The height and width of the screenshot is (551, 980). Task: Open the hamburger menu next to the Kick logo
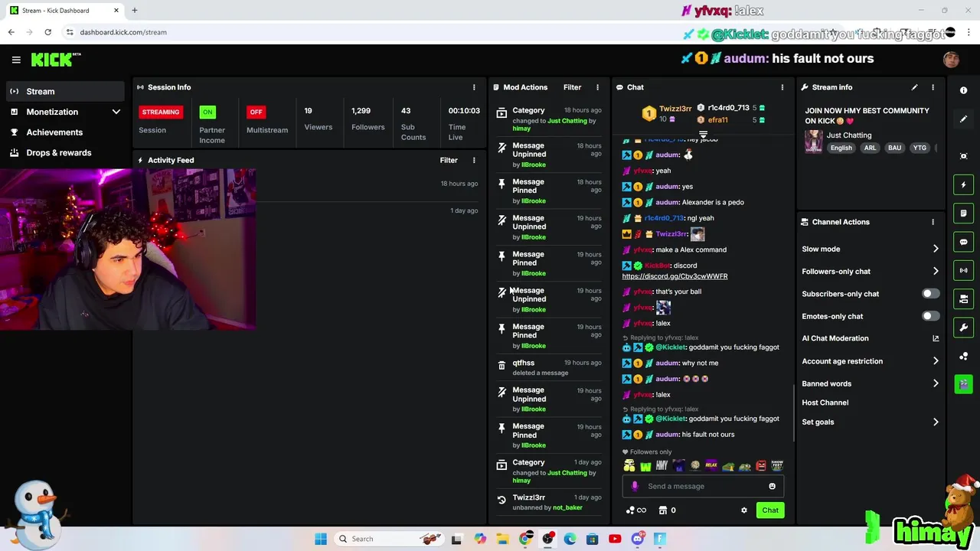click(16, 59)
